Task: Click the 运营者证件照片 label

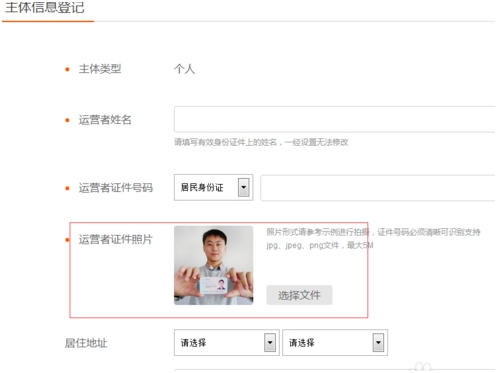Action: tap(116, 239)
